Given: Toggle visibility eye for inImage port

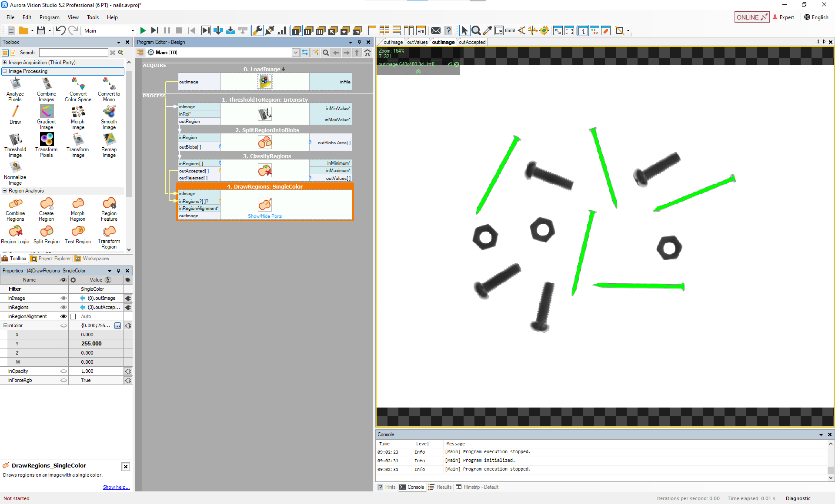Looking at the screenshot, I should pyautogui.click(x=63, y=298).
